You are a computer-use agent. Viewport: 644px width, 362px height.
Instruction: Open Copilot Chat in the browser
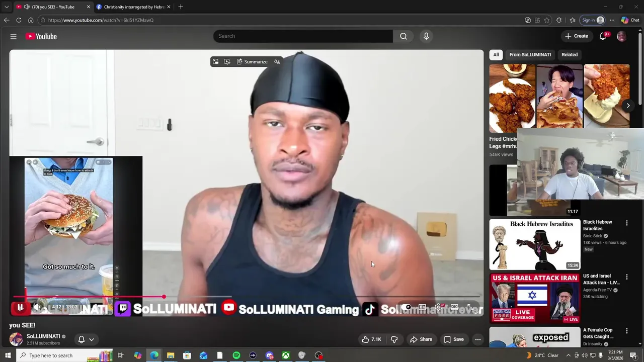point(630,20)
